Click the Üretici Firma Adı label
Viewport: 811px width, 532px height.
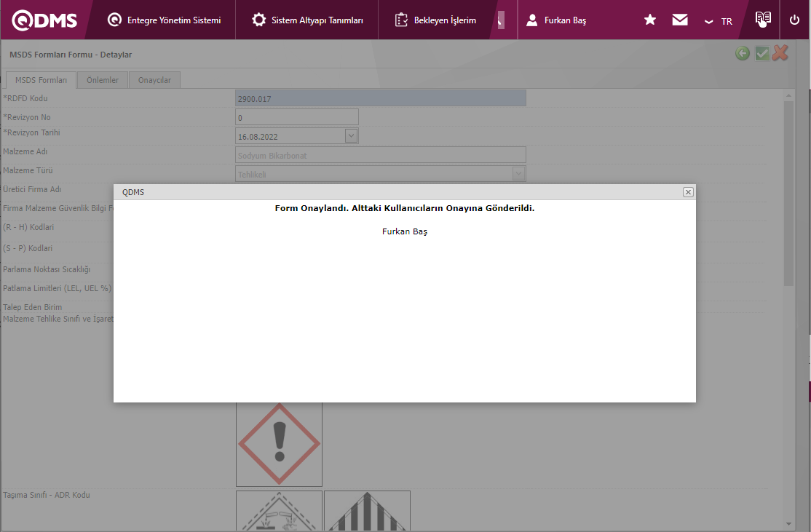32,190
